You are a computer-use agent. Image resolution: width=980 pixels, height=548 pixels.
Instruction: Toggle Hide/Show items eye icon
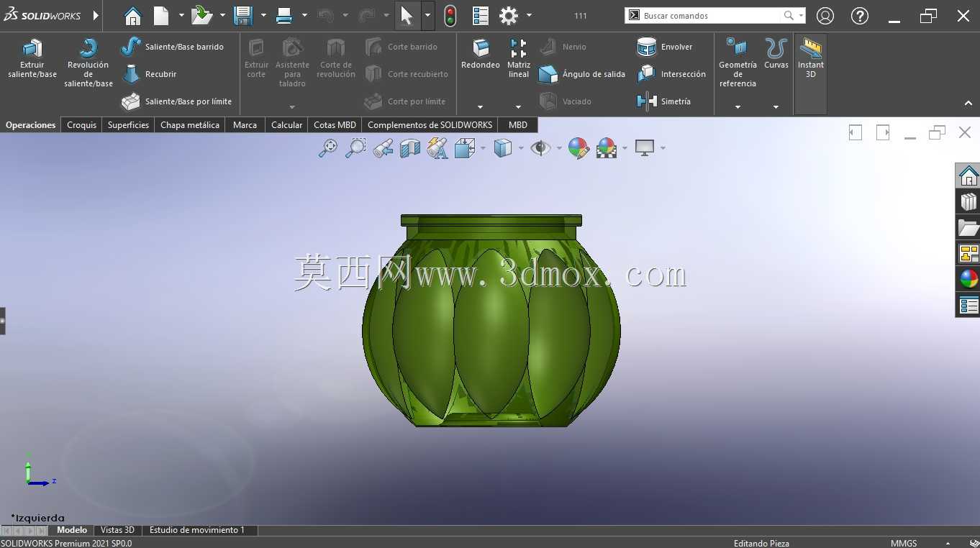click(x=540, y=148)
